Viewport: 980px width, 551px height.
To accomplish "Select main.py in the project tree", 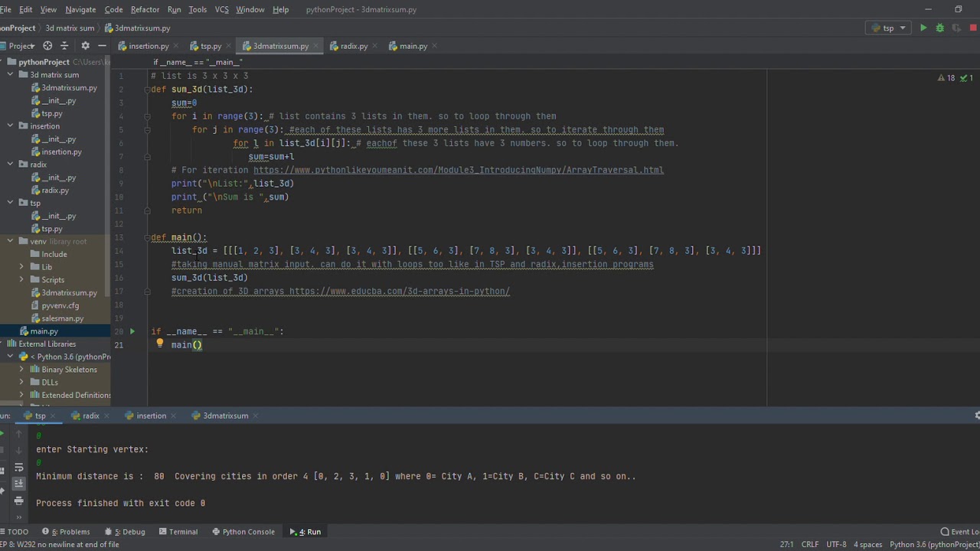I will coord(44,331).
